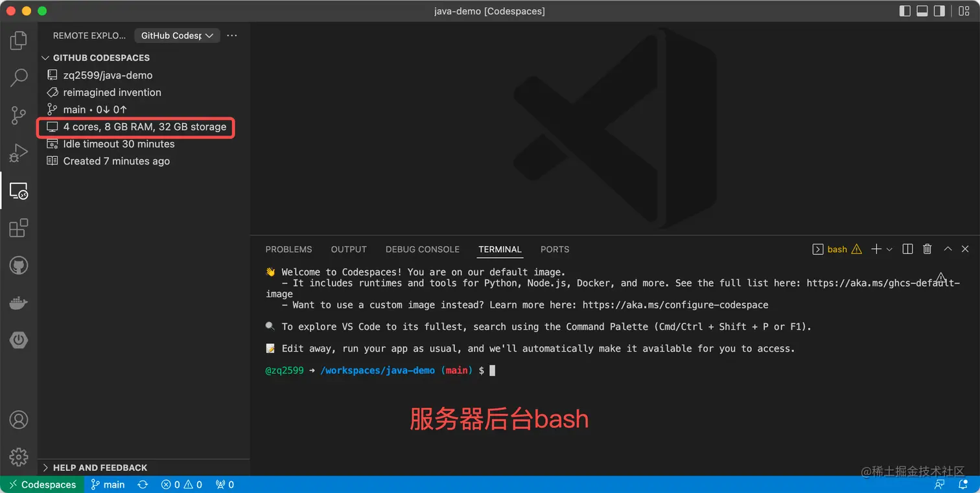The height and width of the screenshot is (493, 980).
Task: Open the GitHub activity bar icon
Action: (19, 265)
